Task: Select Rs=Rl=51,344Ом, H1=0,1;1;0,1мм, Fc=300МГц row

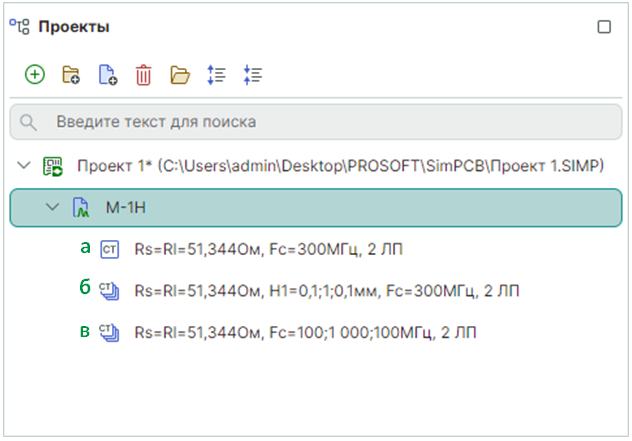Action: coord(327,291)
